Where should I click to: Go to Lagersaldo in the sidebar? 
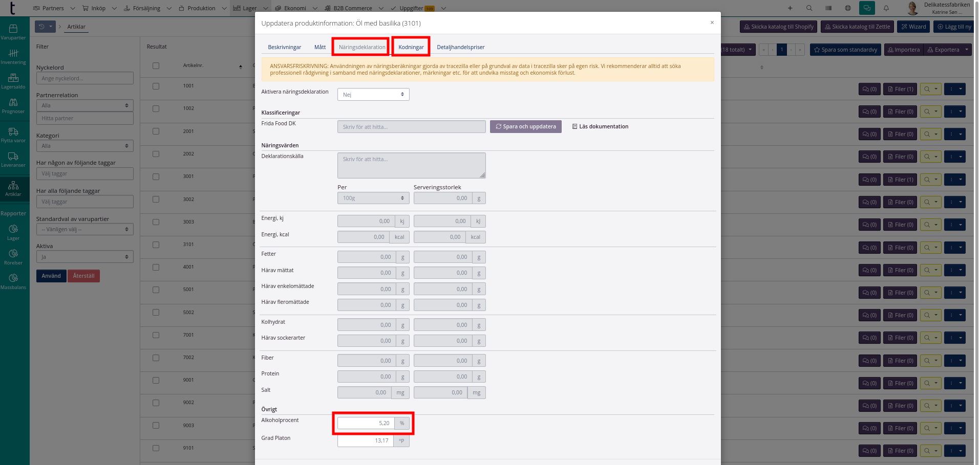coord(13,81)
